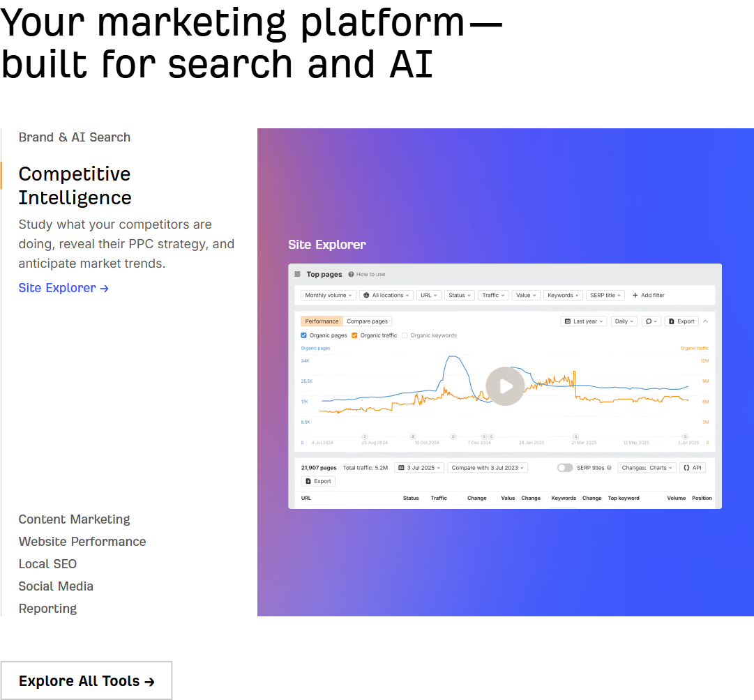Click the calendar icon in Last year selector
Screen dimensions: 754x700
(x=568, y=321)
